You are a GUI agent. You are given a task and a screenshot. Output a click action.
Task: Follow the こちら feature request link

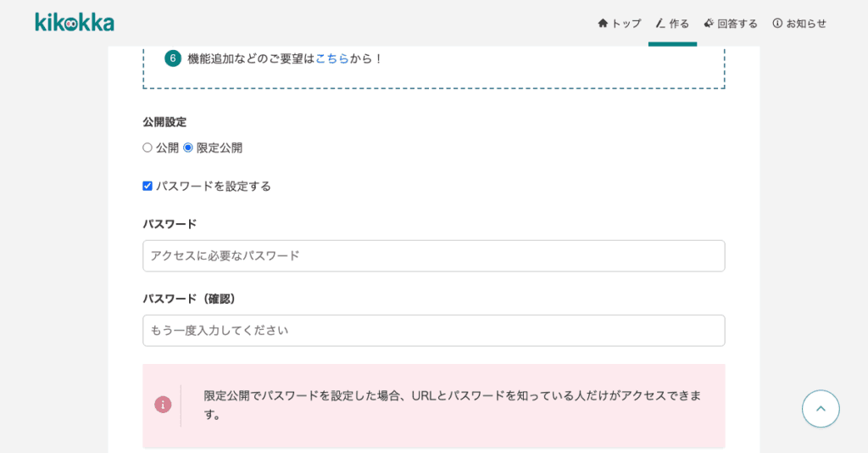pos(332,59)
